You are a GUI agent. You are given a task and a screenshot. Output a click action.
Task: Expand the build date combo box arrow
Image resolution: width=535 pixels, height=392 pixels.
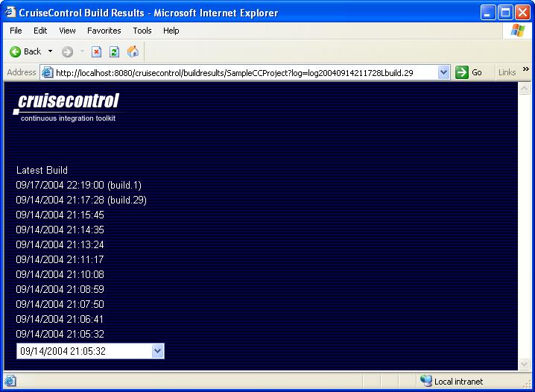[x=157, y=351]
